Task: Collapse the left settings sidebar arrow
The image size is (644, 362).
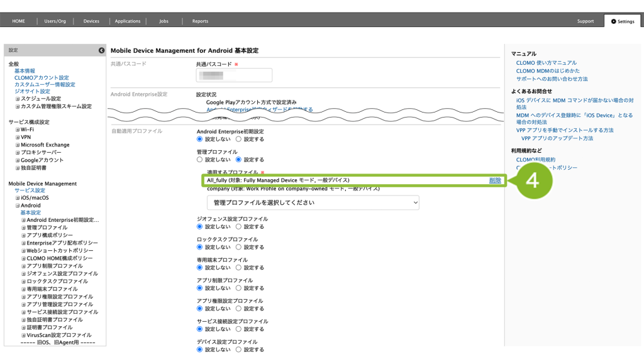Action: (101, 50)
